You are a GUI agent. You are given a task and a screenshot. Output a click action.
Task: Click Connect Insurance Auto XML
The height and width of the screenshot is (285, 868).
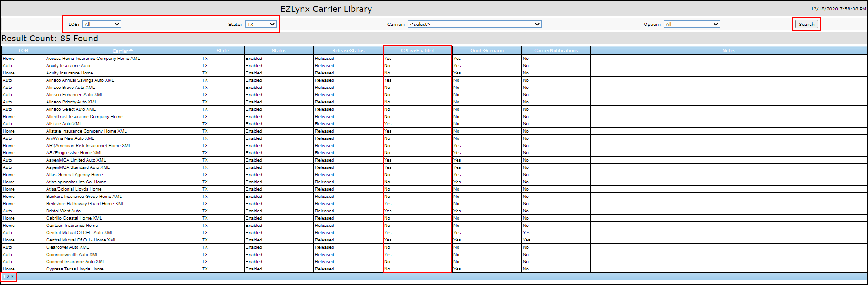pyautogui.click(x=76, y=262)
